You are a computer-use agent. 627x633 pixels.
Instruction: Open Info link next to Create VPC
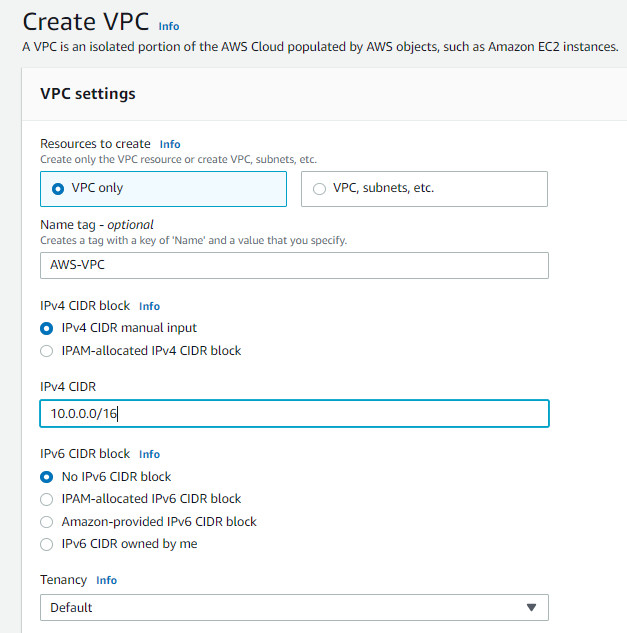pos(169,26)
